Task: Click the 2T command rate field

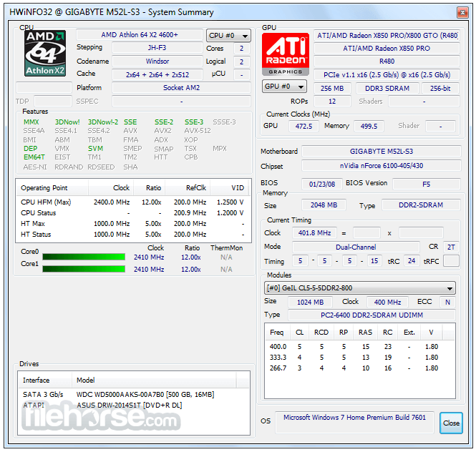Action: (451, 247)
